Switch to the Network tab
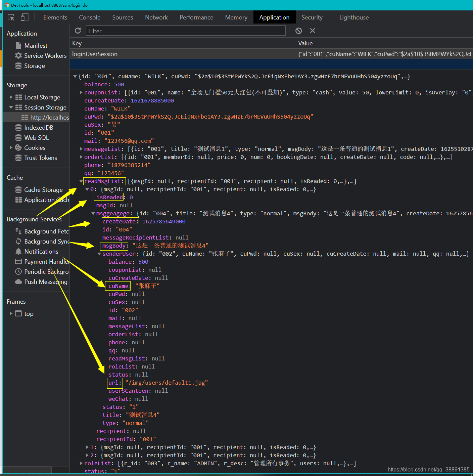This screenshot has height=476, width=473. click(156, 17)
